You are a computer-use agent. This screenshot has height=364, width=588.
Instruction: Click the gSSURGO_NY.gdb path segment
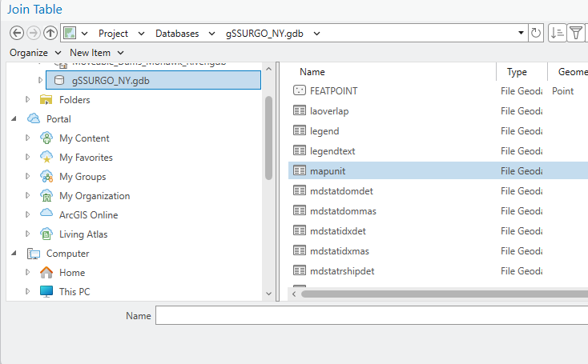(x=264, y=34)
